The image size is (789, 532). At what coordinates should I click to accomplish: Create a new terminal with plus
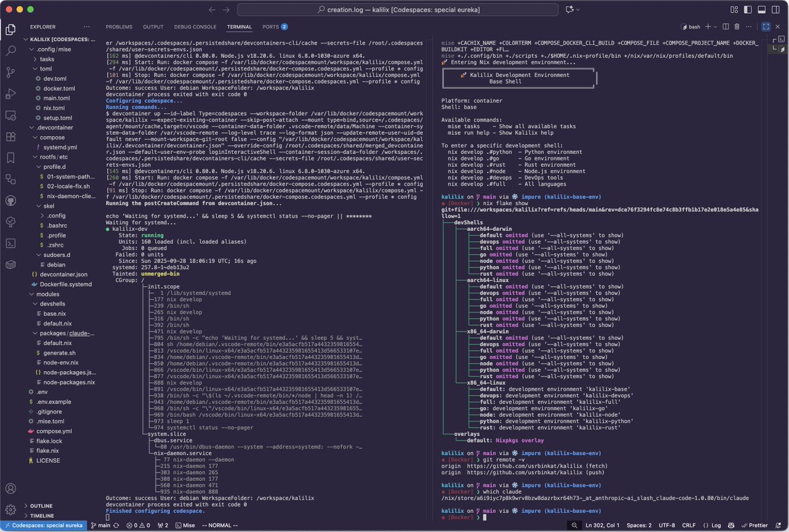707,27
